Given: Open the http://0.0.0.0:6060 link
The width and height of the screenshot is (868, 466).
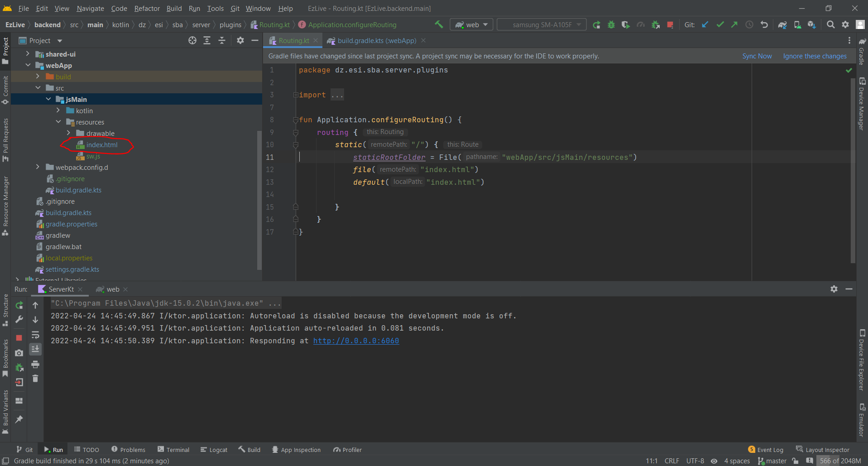Looking at the screenshot, I should (x=356, y=341).
